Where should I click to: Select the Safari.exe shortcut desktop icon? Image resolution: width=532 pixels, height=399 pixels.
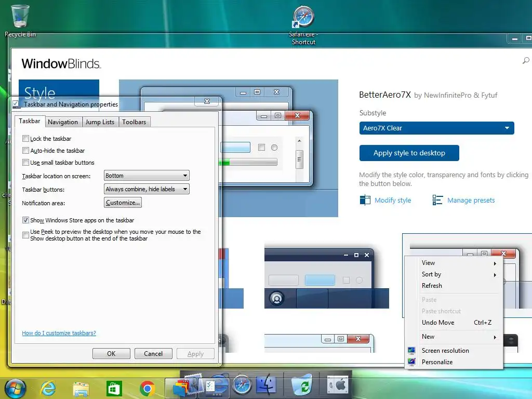(x=303, y=25)
